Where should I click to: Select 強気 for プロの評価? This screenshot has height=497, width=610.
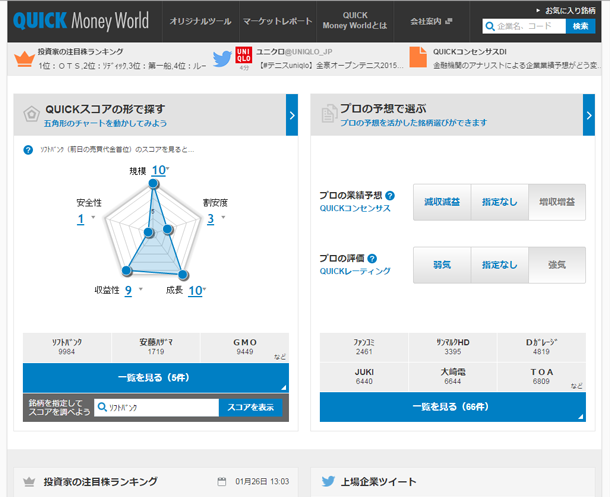pyautogui.click(x=557, y=265)
